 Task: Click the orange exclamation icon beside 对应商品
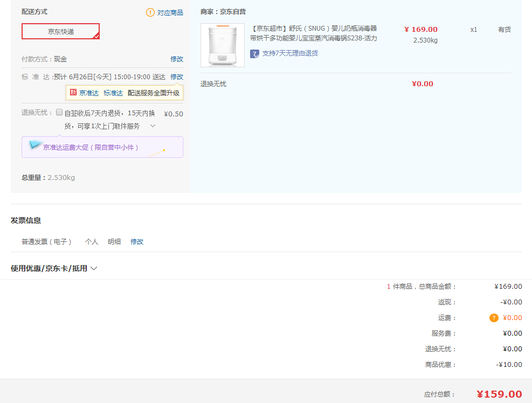[x=150, y=12]
